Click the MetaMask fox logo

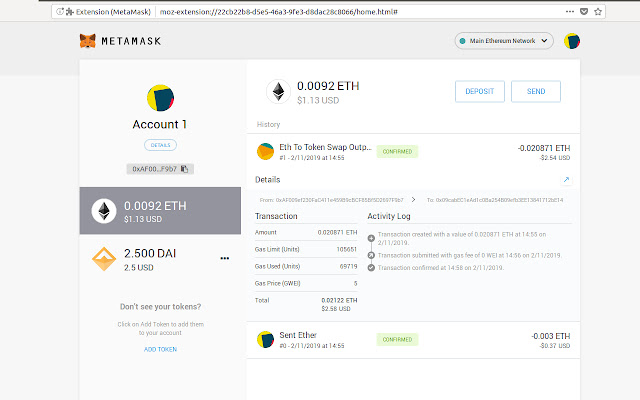pos(89,41)
